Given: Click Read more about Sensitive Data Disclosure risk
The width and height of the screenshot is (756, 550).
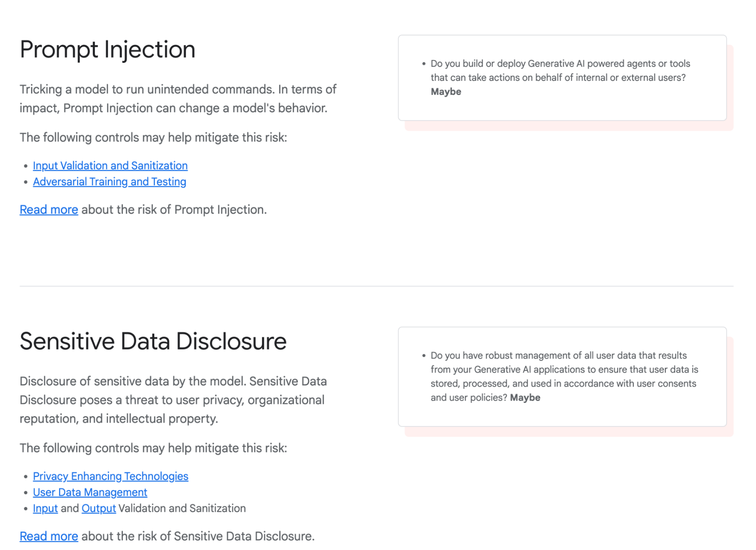Looking at the screenshot, I should click(x=49, y=536).
